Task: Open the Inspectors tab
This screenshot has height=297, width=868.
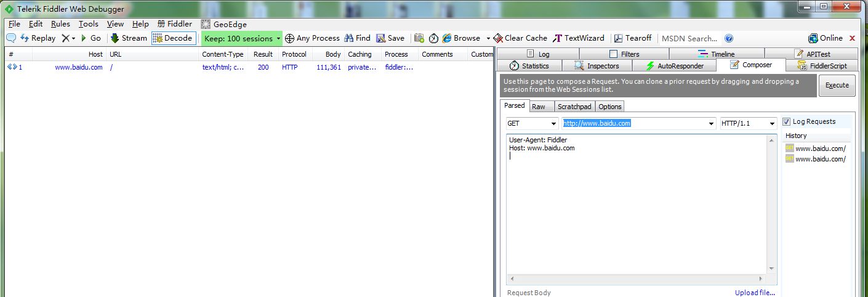Action: (597, 65)
